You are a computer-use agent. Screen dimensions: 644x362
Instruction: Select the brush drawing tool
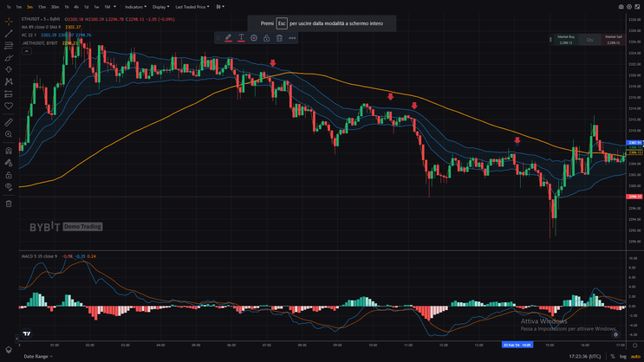9,58
